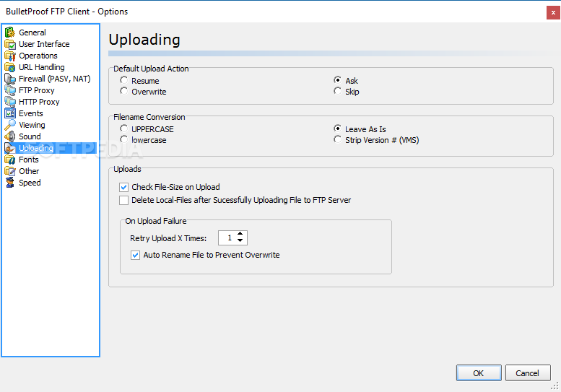Select lowercase filename conversion
The width and height of the screenshot is (561, 392).
click(123, 139)
